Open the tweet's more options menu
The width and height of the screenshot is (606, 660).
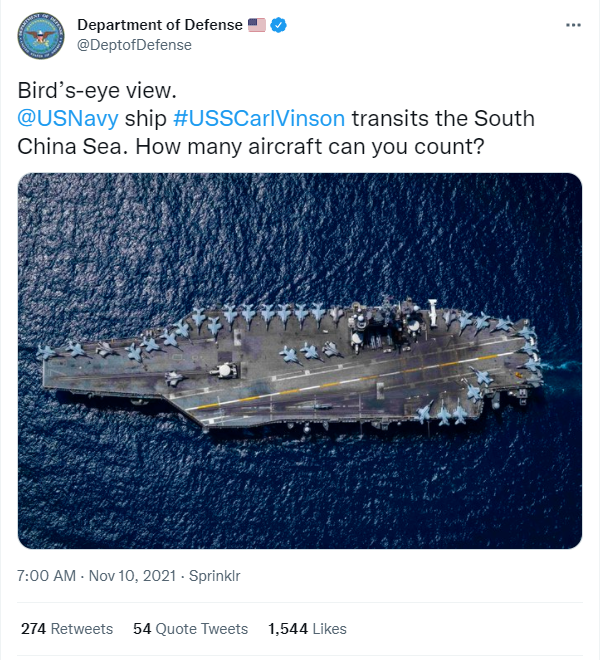pos(573,25)
